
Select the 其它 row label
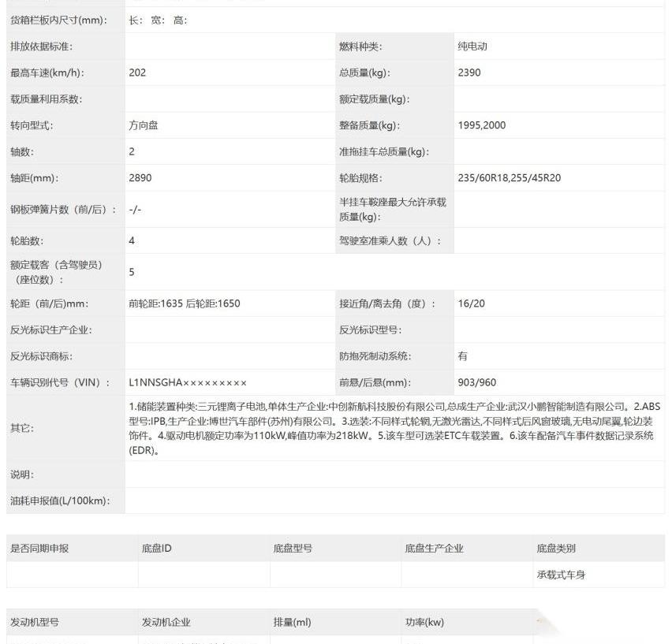[x=22, y=428]
